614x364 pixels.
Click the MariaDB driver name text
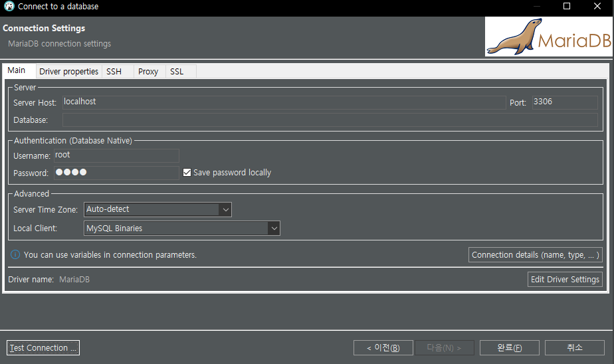pyautogui.click(x=74, y=280)
